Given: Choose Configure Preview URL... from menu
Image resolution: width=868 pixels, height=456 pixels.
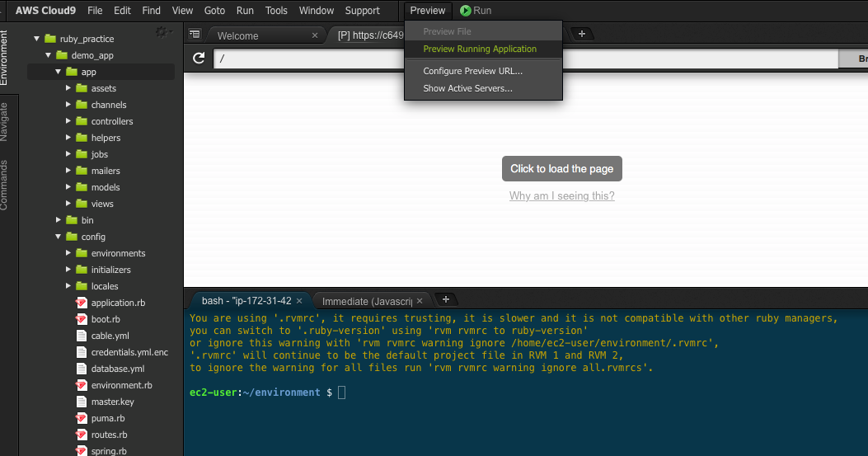Looking at the screenshot, I should coord(483,71).
